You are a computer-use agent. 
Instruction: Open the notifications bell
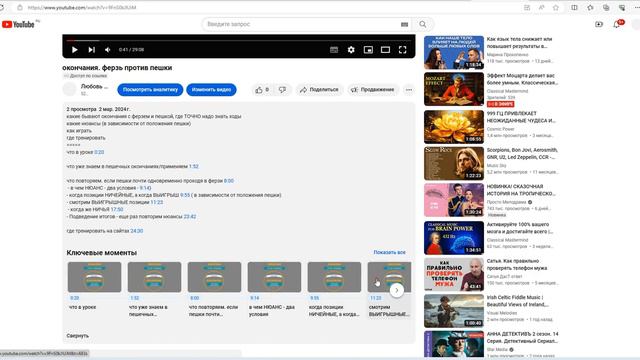coord(617,24)
